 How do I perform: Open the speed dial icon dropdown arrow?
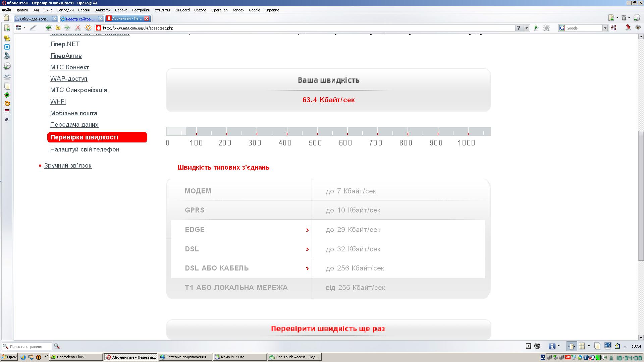24,28
